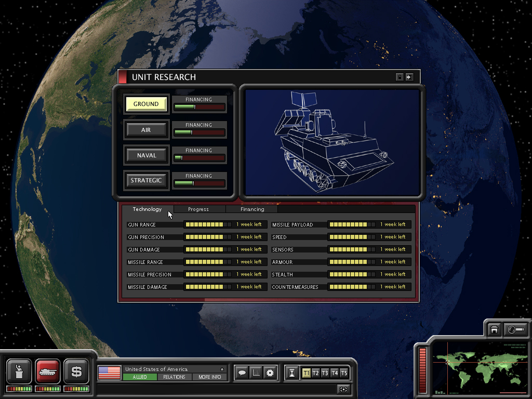Open the statistics bar chart icon
The width and height of the screenshot is (532, 399).
tap(256, 373)
